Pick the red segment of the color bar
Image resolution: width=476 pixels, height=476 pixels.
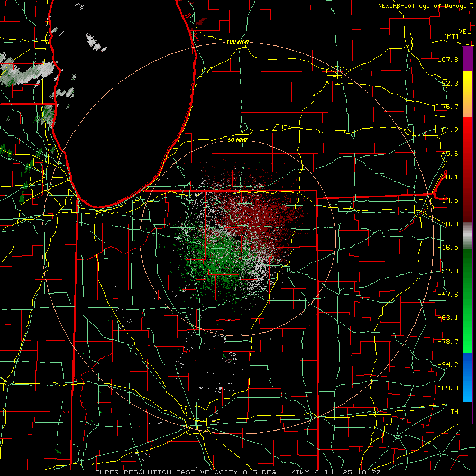pos(467,169)
